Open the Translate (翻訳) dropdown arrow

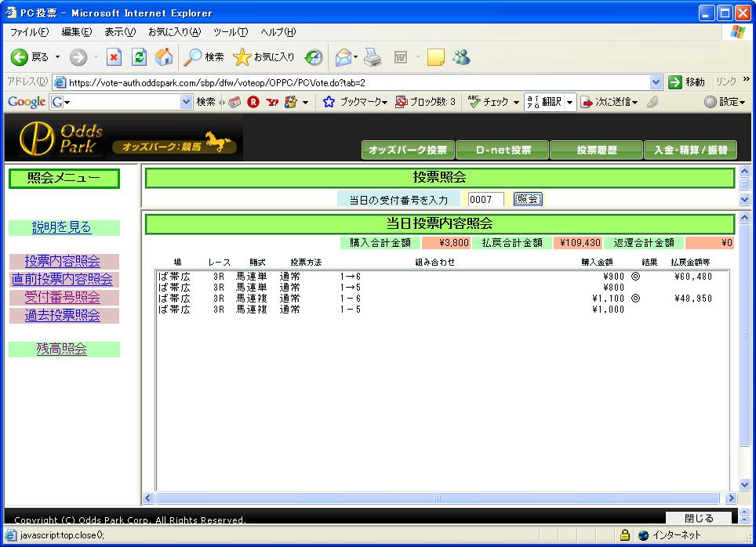click(569, 102)
